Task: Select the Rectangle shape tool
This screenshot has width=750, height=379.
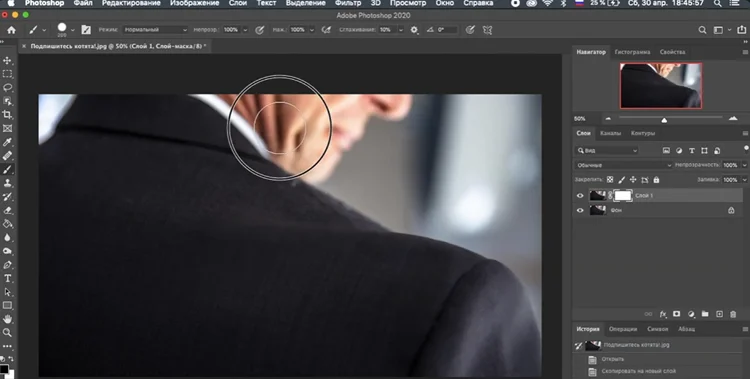Action: click(8, 305)
